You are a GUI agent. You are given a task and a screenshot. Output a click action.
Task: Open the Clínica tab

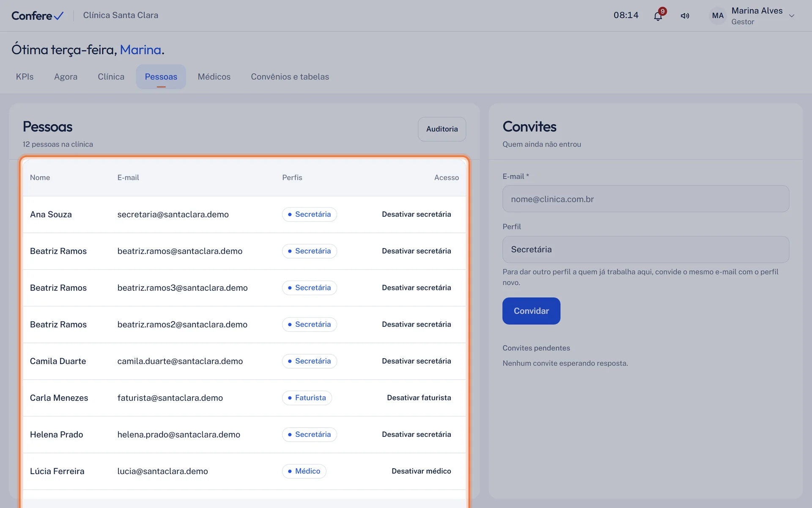tap(111, 77)
